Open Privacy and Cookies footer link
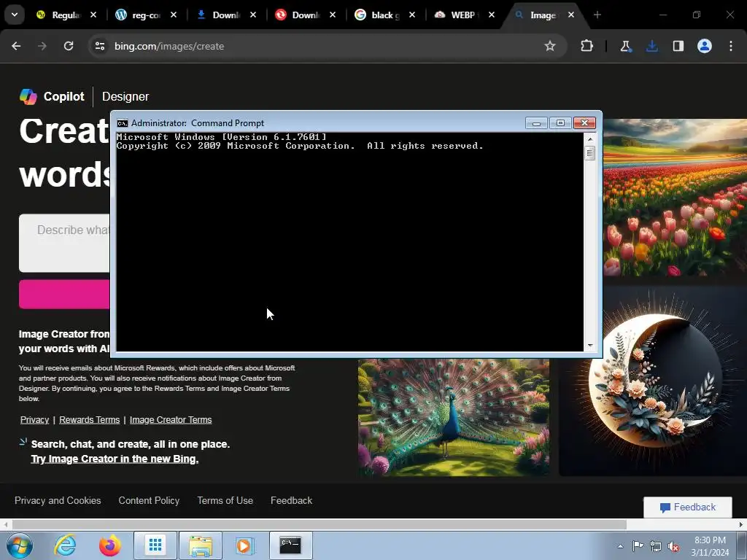Screen dimensions: 747x560 [x=58, y=500]
